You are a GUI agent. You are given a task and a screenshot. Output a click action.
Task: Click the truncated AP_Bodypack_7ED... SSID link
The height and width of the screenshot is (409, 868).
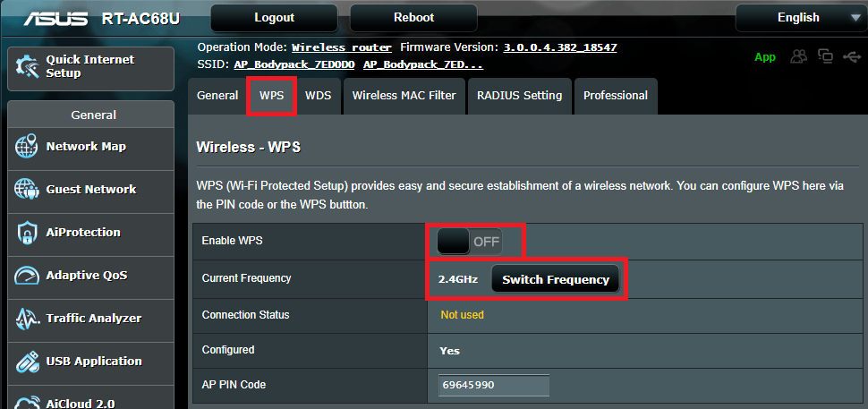point(423,64)
